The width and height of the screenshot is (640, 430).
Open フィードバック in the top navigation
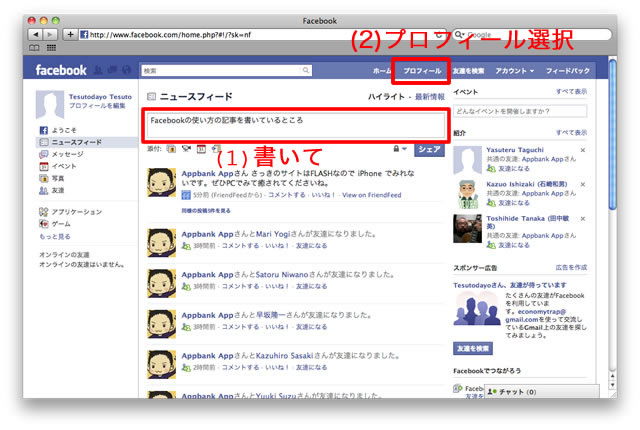[x=568, y=71]
